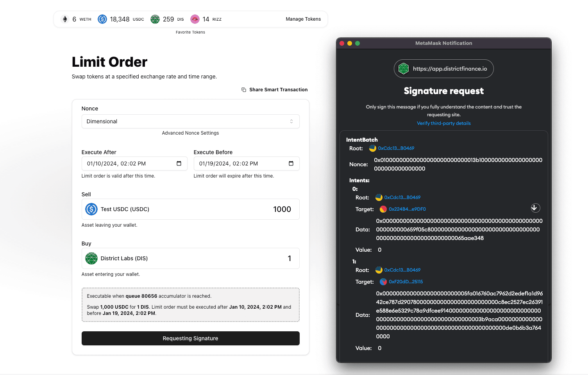
Task: Open calendar picker in Execute After field
Action: 179,164
